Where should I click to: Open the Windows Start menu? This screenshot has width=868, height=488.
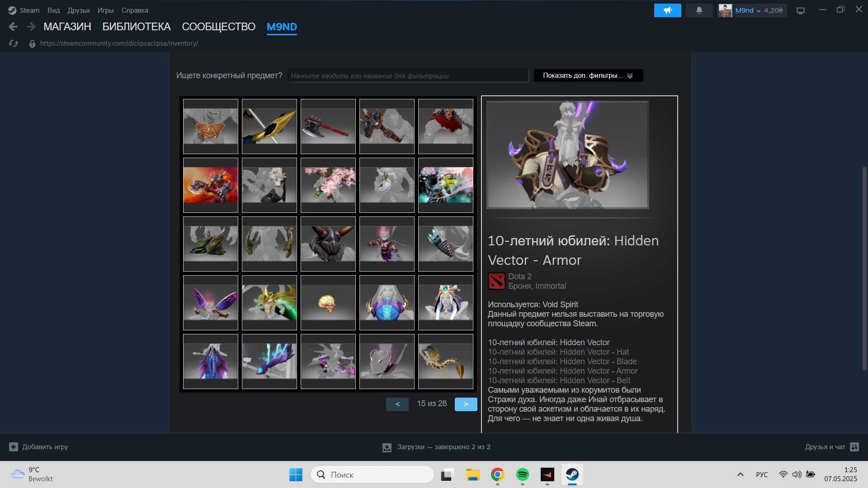[296, 474]
